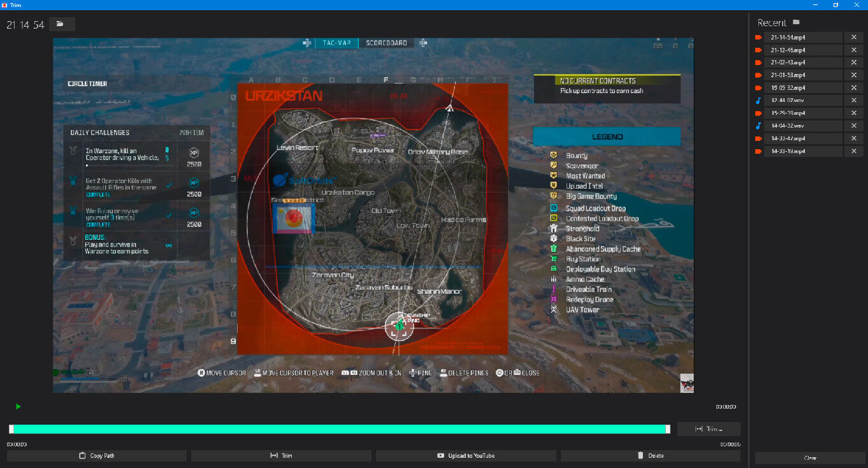Image resolution: width=868 pixels, height=468 pixels.
Task: Open recent file 14-33-19.mp4
Action: [803, 151]
